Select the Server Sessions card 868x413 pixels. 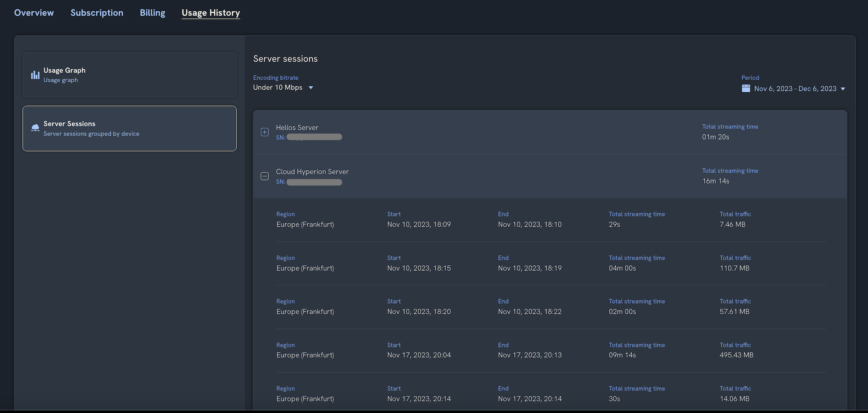(x=129, y=128)
